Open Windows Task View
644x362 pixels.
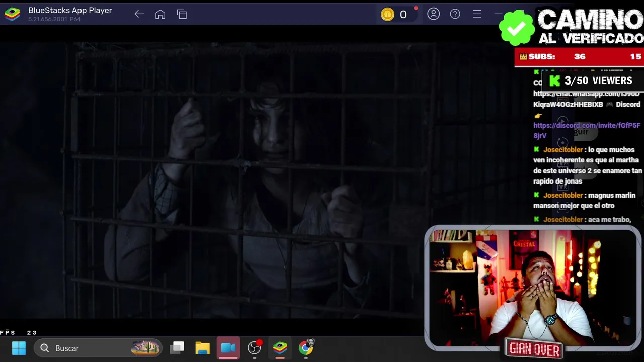pyautogui.click(x=177, y=348)
